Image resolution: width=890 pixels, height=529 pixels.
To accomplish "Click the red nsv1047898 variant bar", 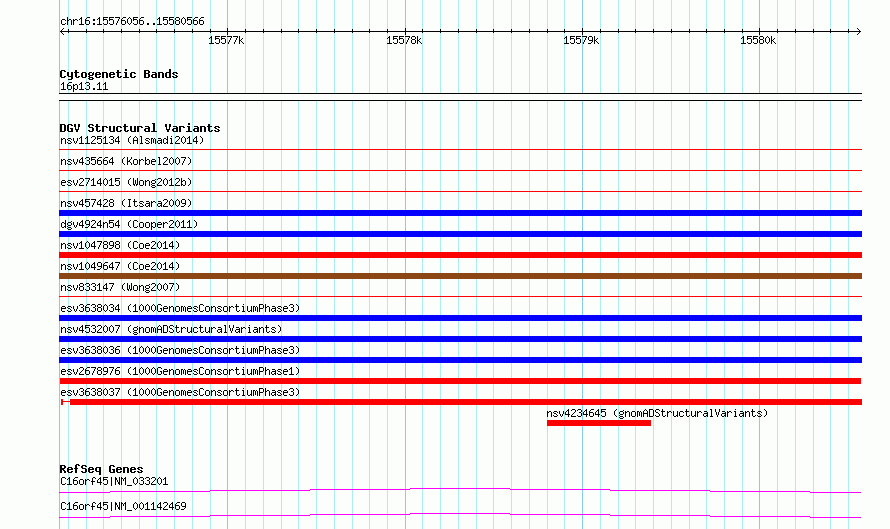I will click(460, 255).
